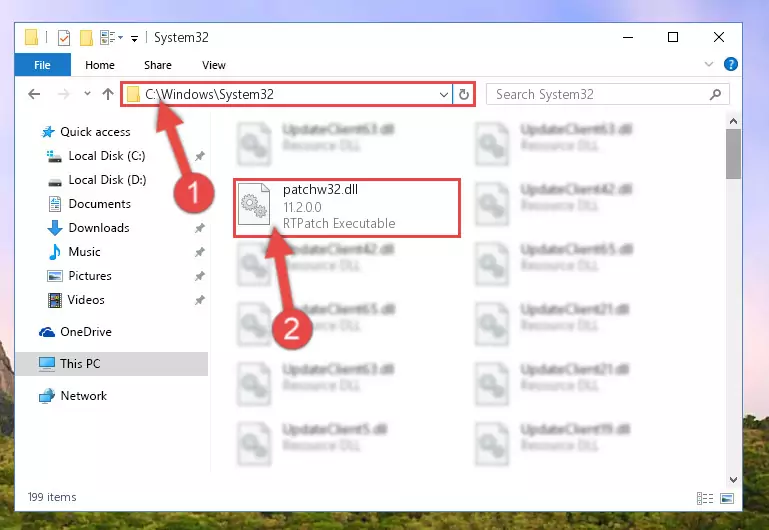The height and width of the screenshot is (530, 769).
Task: Click the patchw32.dll gear file icon
Action: [x=254, y=204]
